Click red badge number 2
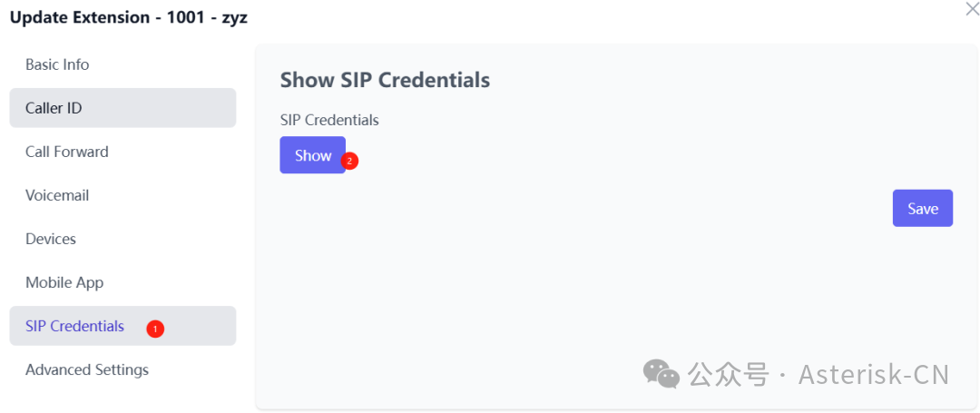 point(350,161)
